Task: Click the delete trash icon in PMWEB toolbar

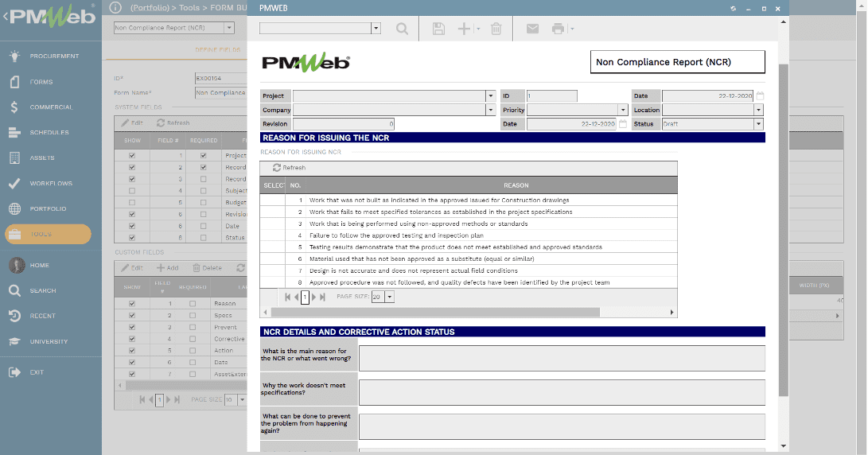Action: pyautogui.click(x=496, y=29)
